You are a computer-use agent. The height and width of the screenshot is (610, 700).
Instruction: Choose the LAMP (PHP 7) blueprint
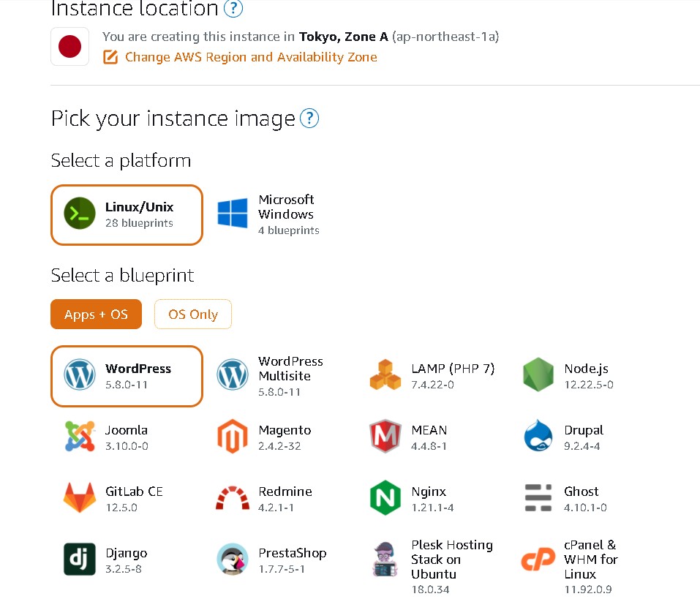coord(433,375)
